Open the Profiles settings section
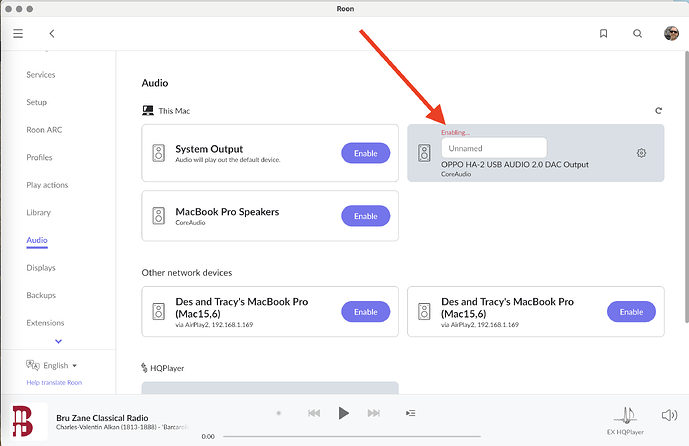This screenshot has width=689, height=446. coord(39,157)
